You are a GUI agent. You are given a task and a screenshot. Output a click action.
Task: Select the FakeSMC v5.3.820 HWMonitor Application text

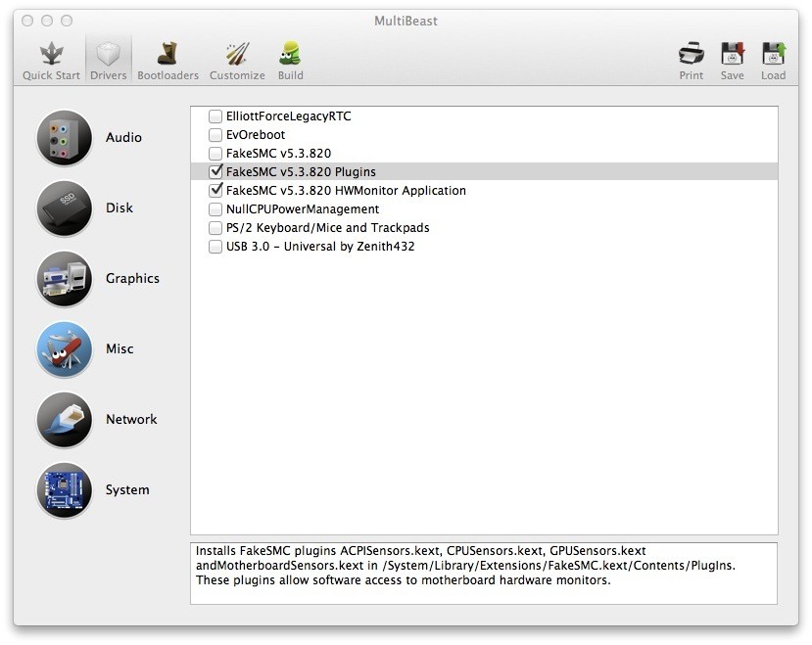coord(346,191)
